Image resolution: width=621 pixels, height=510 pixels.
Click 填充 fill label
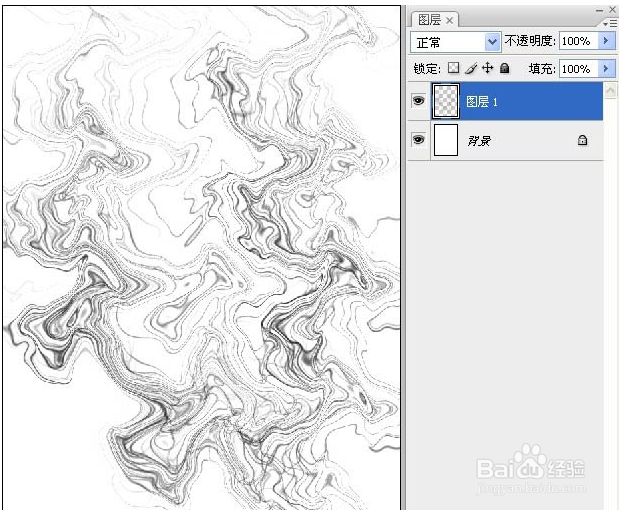pos(542,69)
